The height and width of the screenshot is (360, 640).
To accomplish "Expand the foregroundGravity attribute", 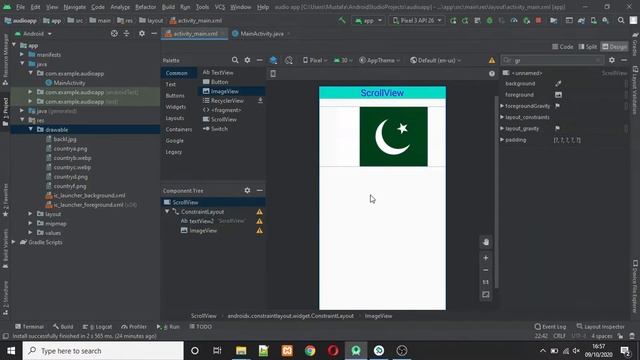I will (502, 106).
